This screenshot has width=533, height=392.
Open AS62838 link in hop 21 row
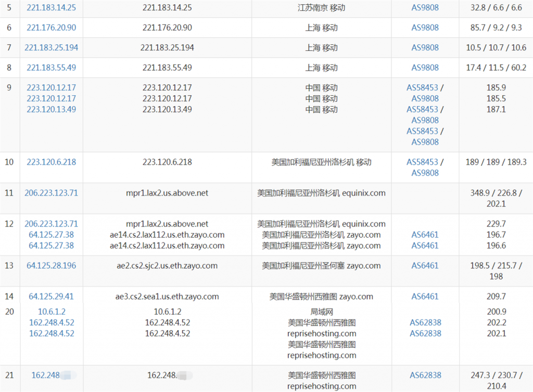pos(425,375)
